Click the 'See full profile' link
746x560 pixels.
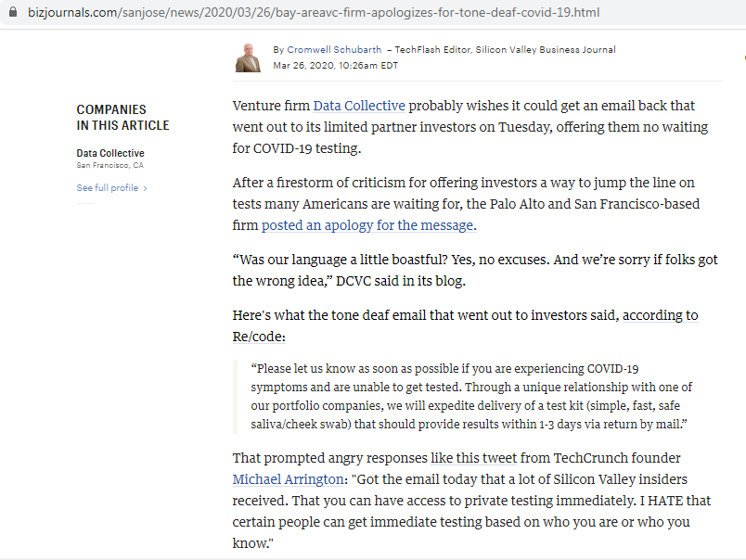tap(108, 188)
